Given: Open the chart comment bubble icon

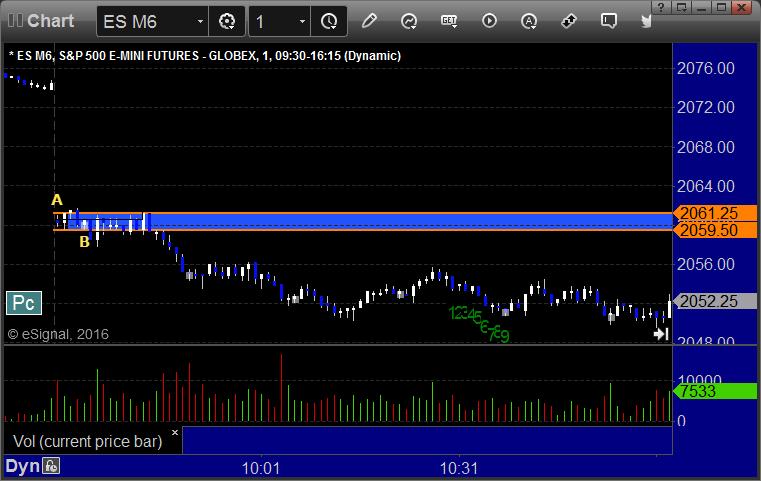Looking at the screenshot, I should point(609,21).
